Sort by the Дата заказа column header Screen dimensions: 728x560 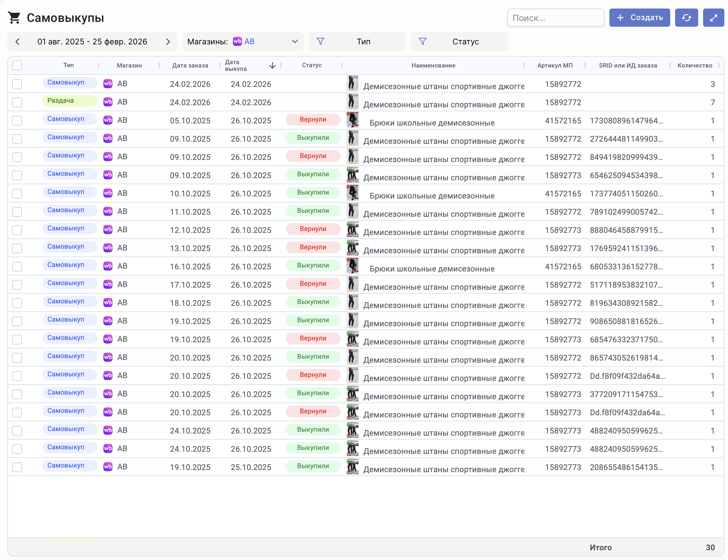(190, 65)
